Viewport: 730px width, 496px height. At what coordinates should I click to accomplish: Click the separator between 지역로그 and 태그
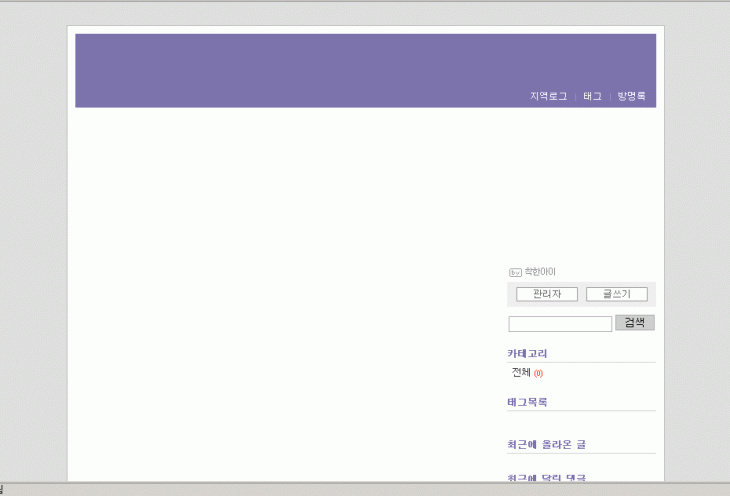tap(575, 96)
